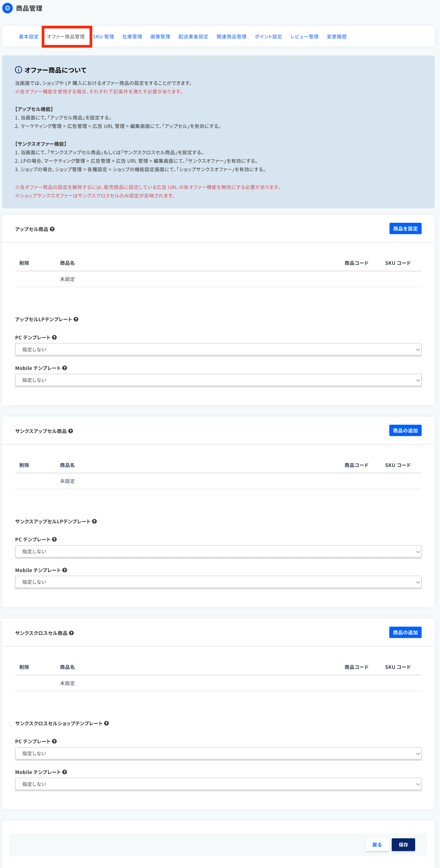Open サンクスクロスセル PC テンプレート dropdown

[218, 753]
